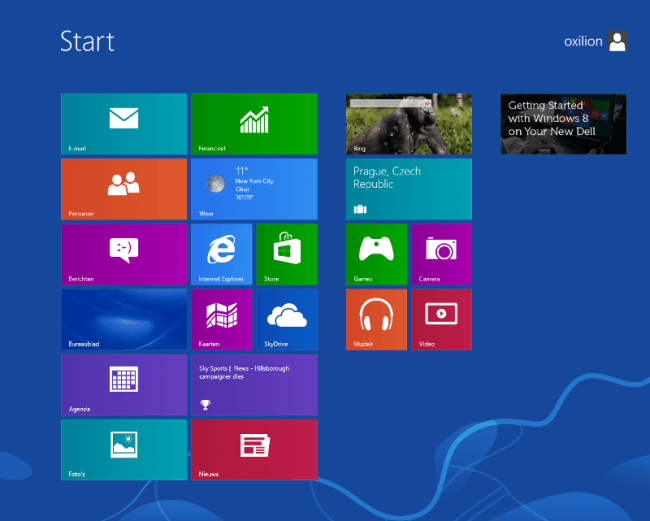This screenshot has height=521, width=650.
Task: Open the Foto's photos tile
Action: pos(124,450)
